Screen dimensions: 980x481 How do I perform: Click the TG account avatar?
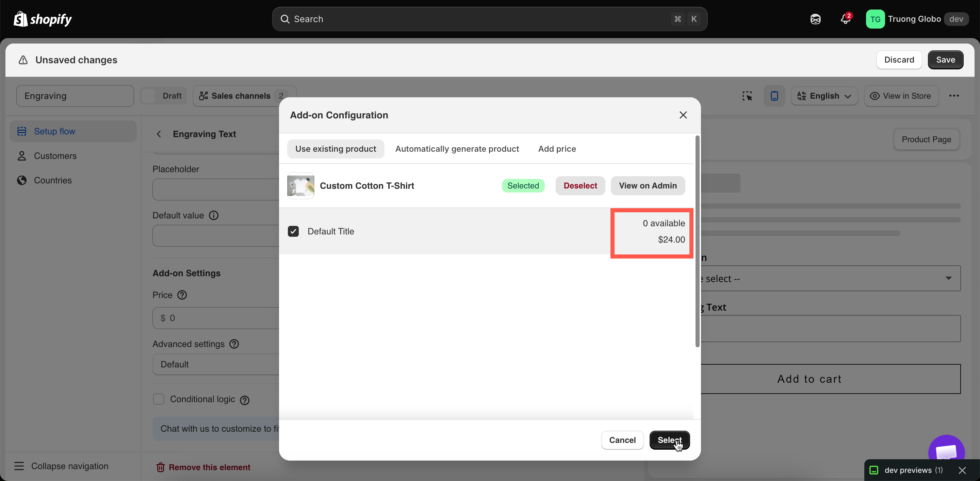[x=875, y=19]
